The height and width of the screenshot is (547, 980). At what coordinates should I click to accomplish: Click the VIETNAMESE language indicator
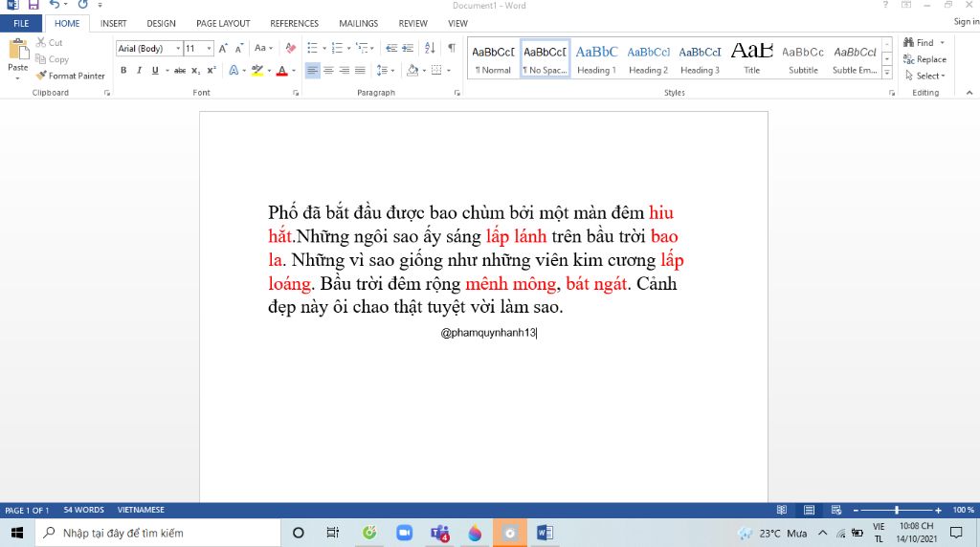141,510
